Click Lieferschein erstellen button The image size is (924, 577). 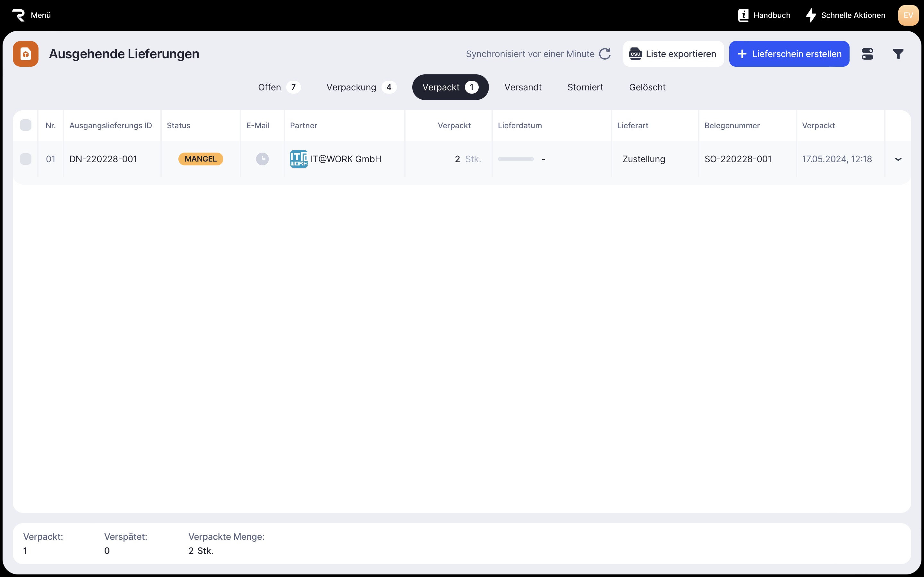point(789,54)
